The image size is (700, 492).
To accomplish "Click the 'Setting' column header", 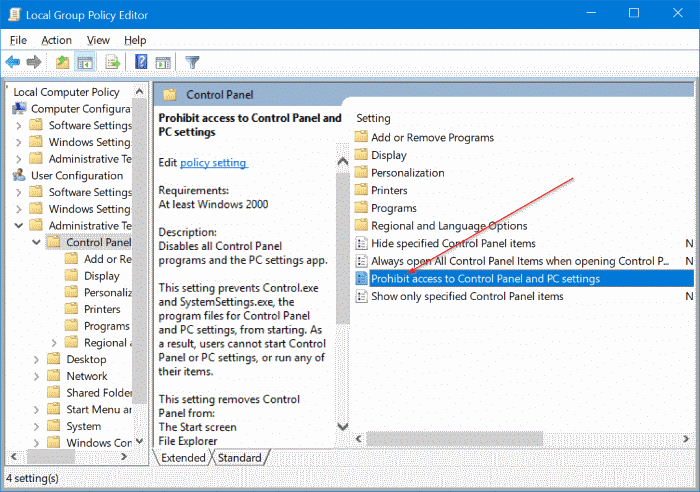I will click(374, 118).
